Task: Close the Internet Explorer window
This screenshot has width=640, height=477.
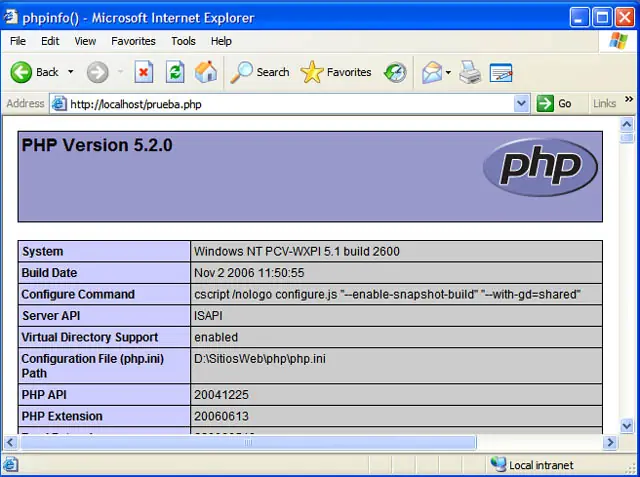Action: click(x=625, y=18)
